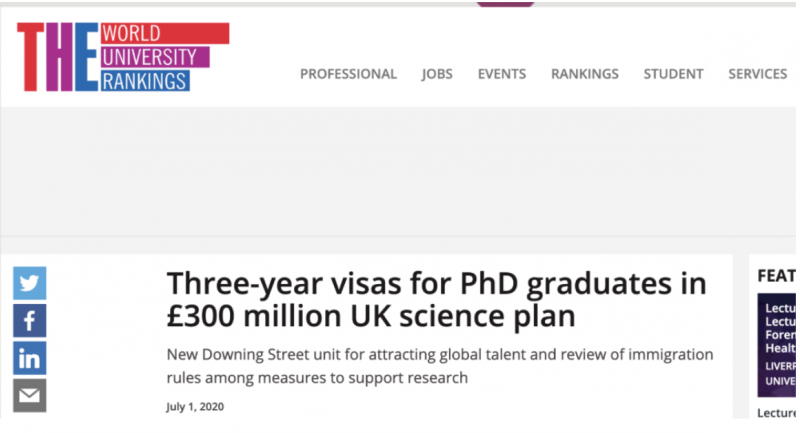Go to the Events section

pyautogui.click(x=502, y=74)
